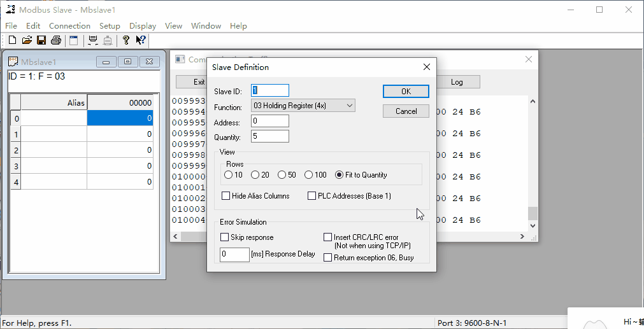Open the Connection menu
Image resolution: width=644 pixels, height=329 pixels.
point(69,26)
